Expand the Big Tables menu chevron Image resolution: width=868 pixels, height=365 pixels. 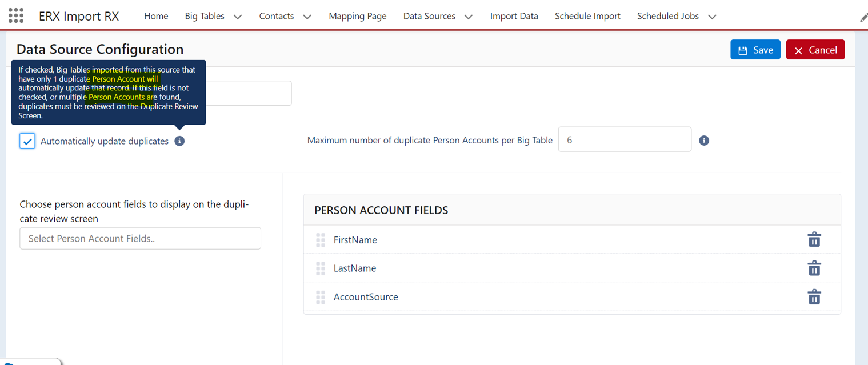[238, 17]
